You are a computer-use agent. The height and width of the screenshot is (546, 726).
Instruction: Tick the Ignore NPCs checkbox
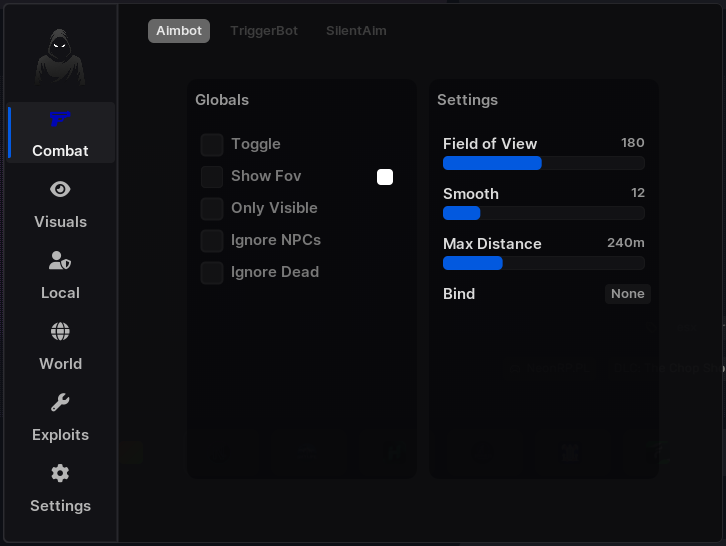coord(212,240)
